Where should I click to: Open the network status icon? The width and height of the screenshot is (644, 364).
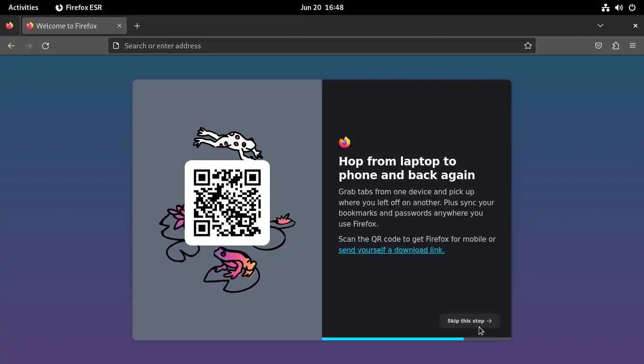click(605, 8)
